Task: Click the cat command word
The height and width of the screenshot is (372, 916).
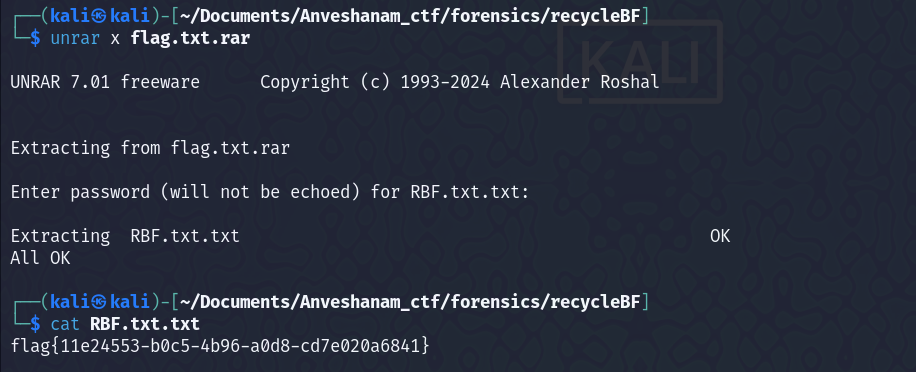Action: tap(65, 324)
